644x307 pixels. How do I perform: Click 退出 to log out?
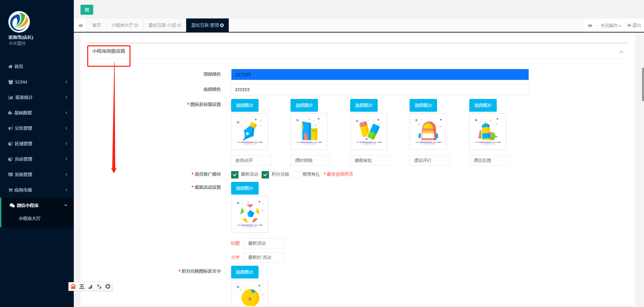coord(634,25)
